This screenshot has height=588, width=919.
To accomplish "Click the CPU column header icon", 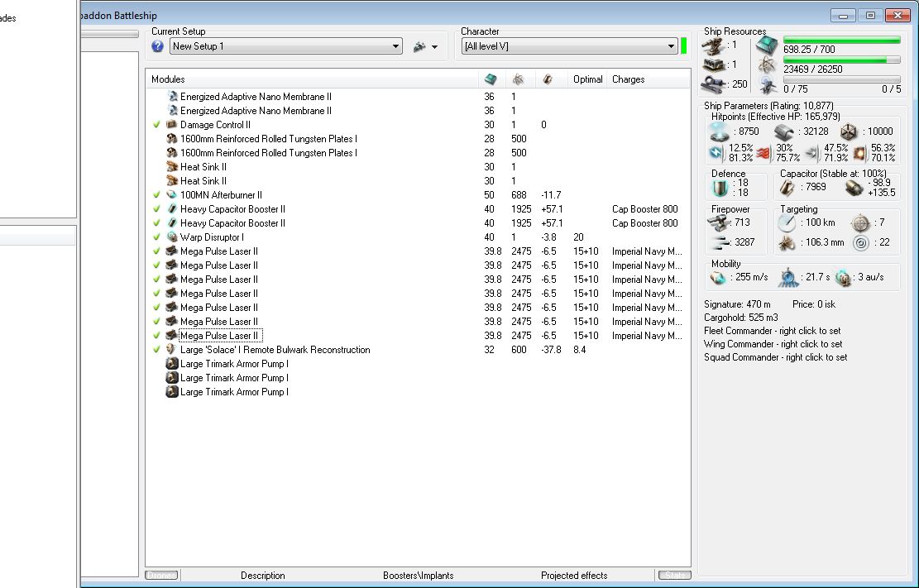I will [x=491, y=79].
